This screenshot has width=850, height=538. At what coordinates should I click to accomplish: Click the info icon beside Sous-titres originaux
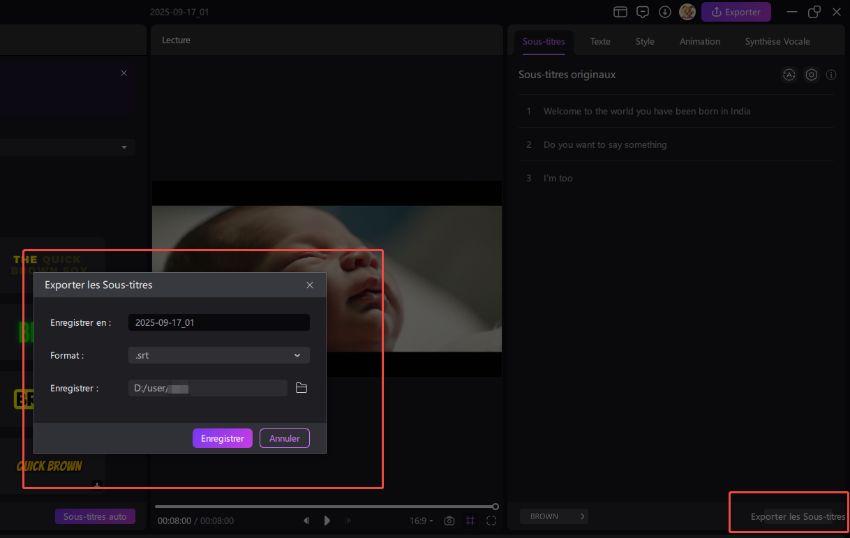coord(831,75)
